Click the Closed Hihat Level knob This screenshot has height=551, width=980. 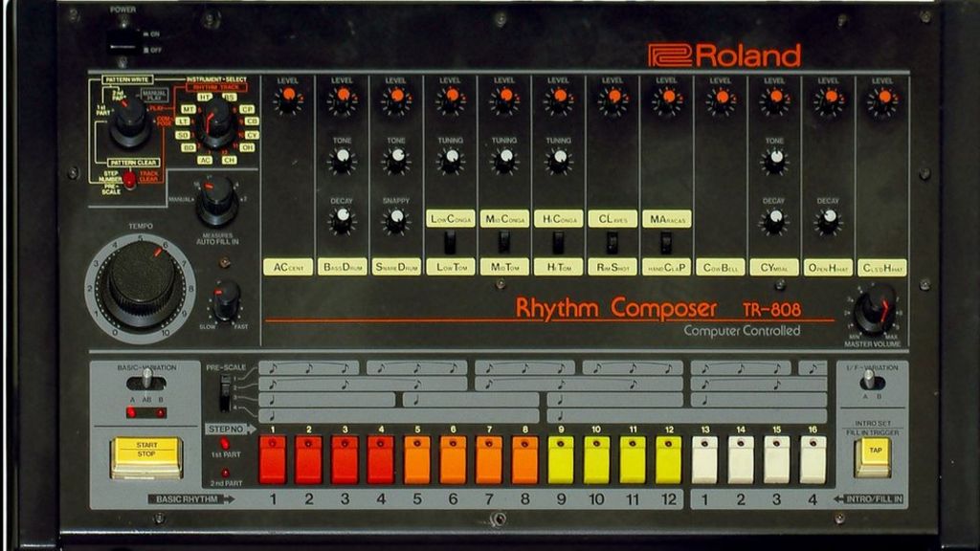click(882, 100)
